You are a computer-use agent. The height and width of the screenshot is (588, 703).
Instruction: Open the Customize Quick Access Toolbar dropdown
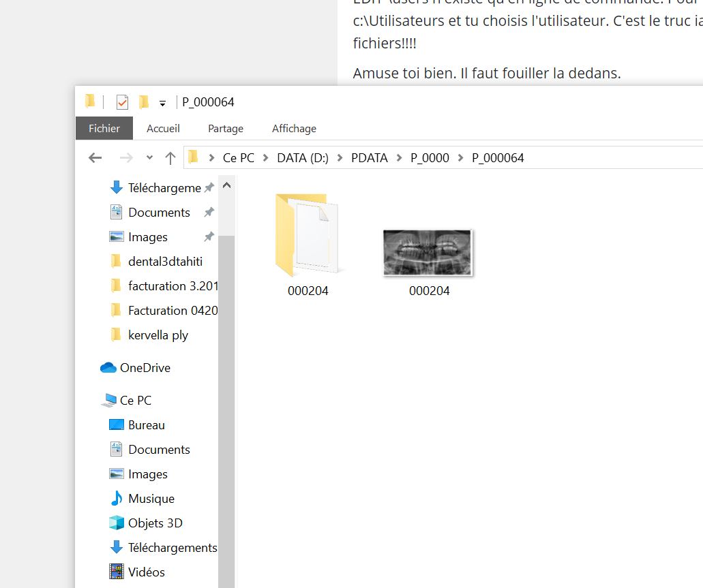162,104
